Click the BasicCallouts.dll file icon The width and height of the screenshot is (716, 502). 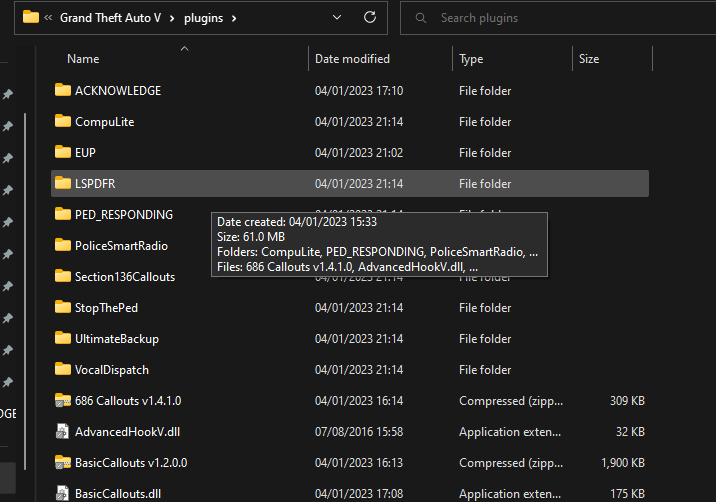coord(63,494)
